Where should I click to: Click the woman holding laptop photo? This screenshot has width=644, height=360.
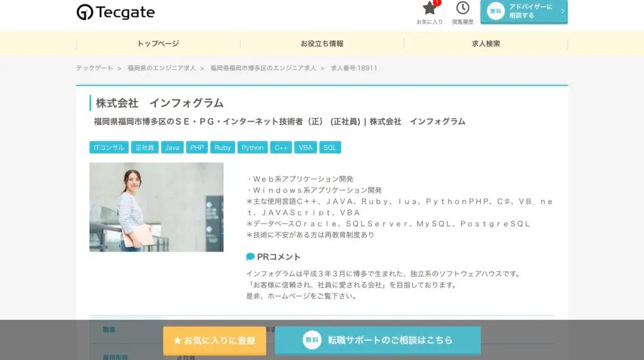(x=157, y=207)
